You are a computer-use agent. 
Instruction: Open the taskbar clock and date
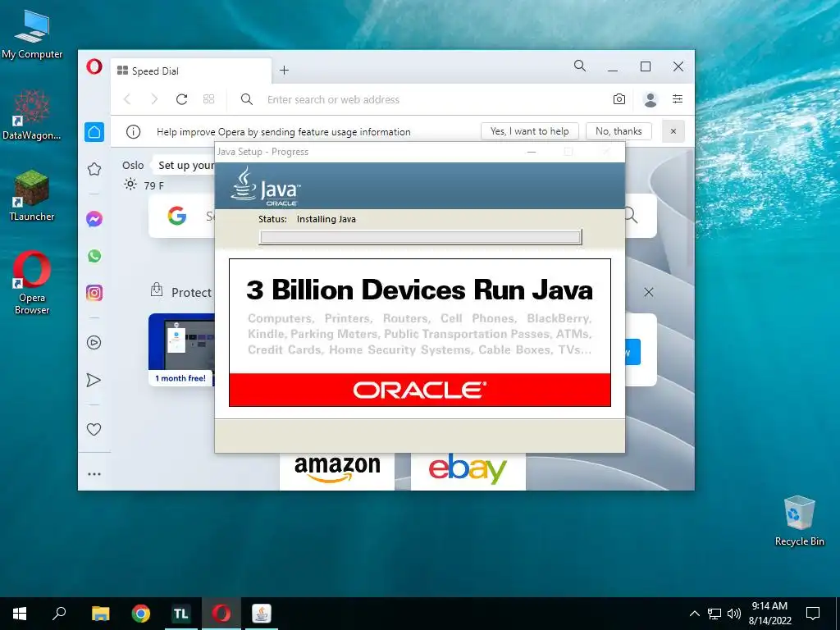pos(769,614)
